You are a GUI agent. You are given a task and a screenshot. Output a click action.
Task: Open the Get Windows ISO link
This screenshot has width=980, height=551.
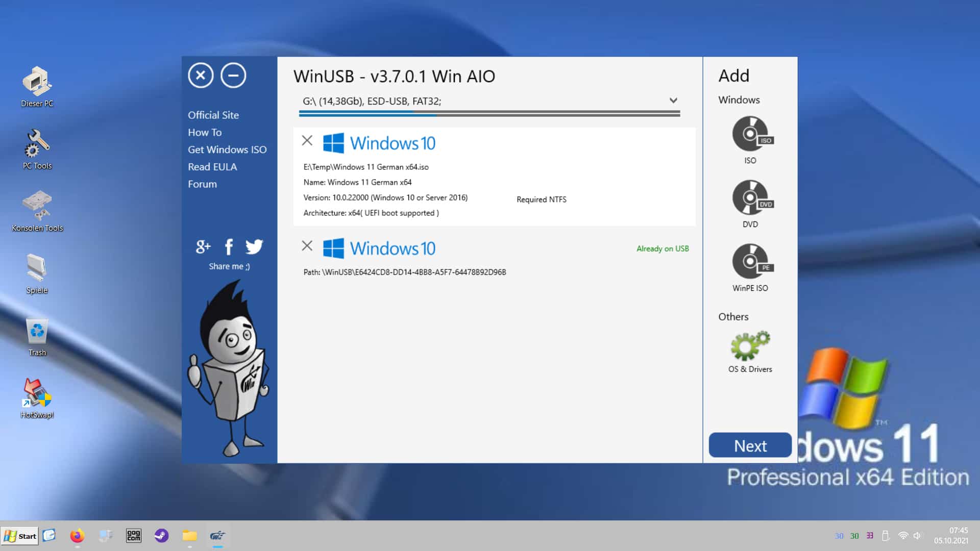pos(227,150)
